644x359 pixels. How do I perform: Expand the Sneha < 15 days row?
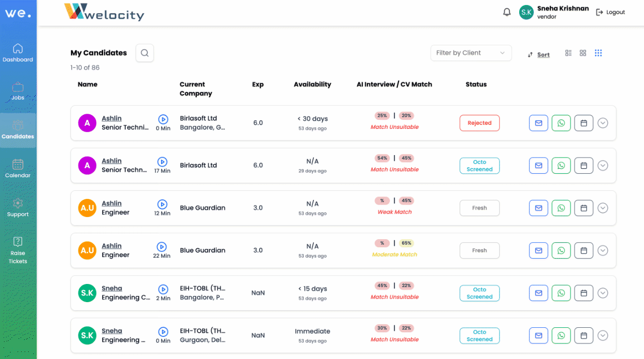(x=603, y=293)
